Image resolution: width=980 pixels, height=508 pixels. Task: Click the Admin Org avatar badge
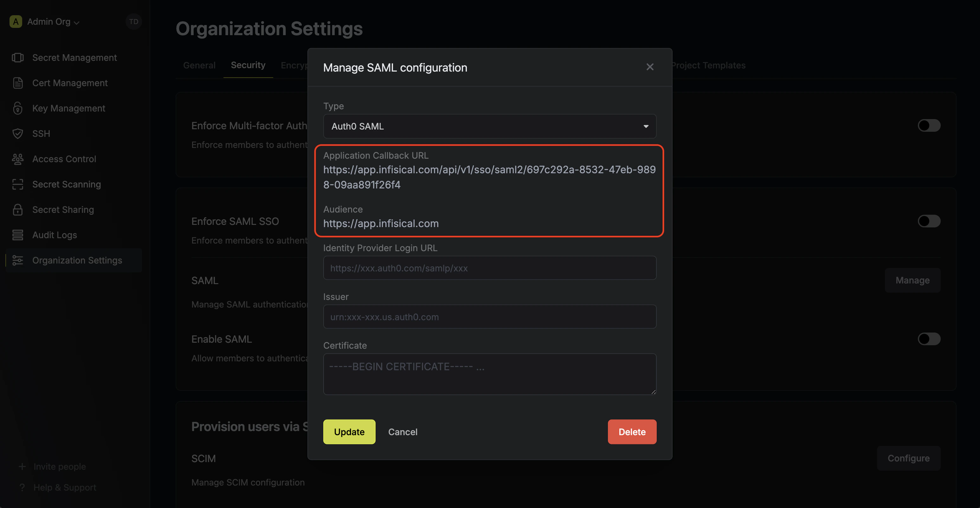point(16,22)
